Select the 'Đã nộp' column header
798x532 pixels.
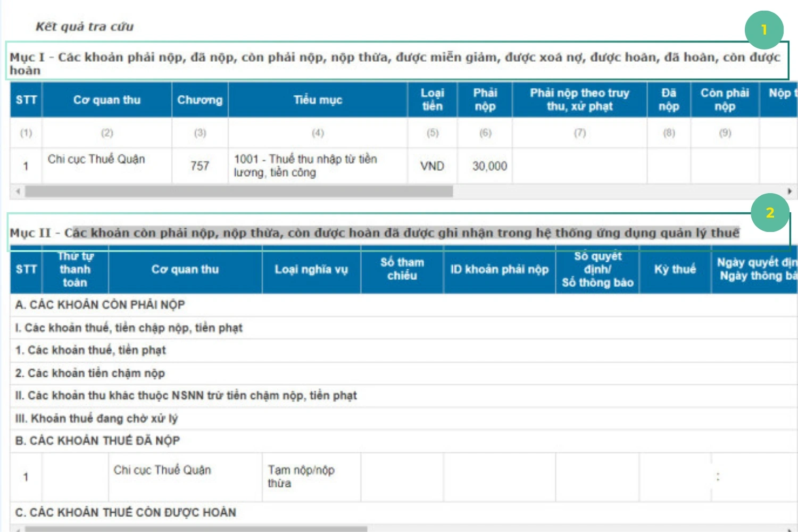(x=669, y=99)
